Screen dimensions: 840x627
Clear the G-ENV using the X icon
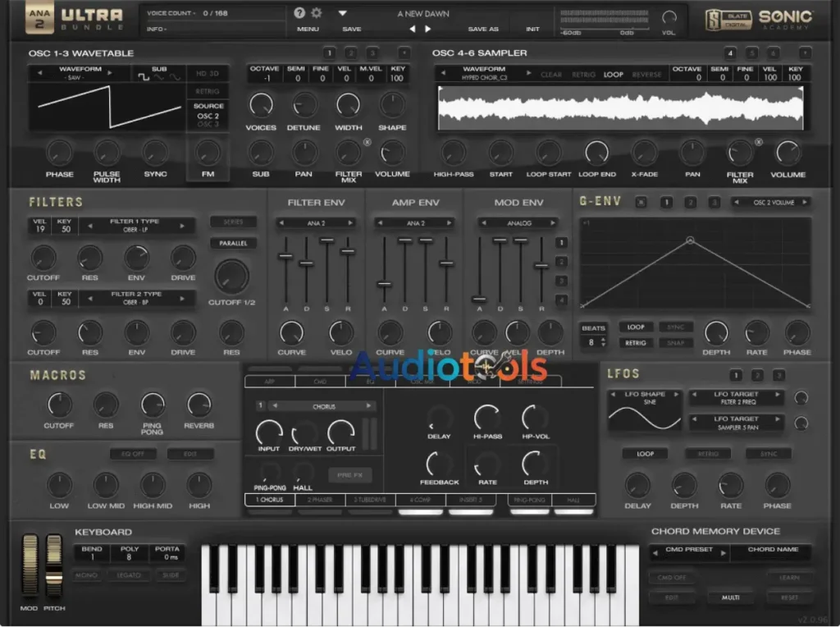click(x=641, y=203)
